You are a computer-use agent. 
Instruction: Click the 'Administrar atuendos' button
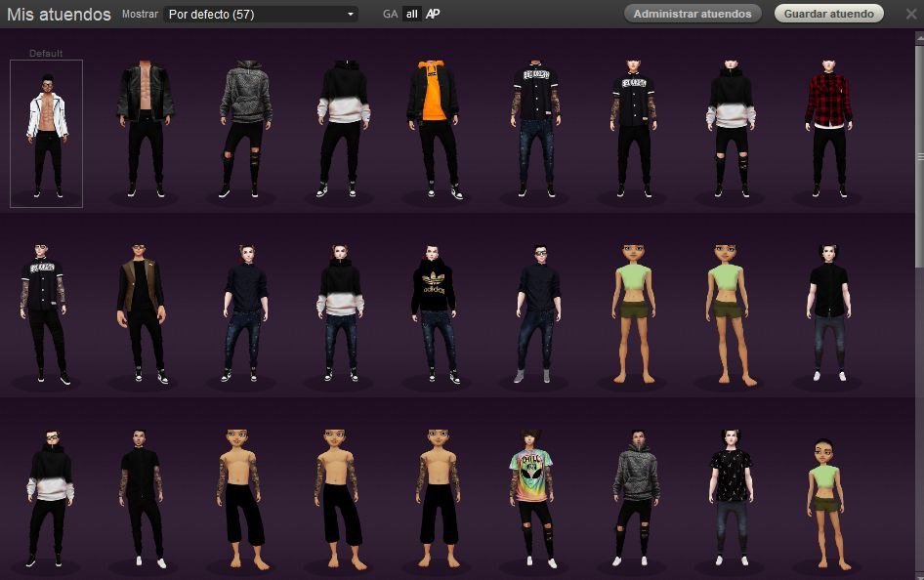693,14
